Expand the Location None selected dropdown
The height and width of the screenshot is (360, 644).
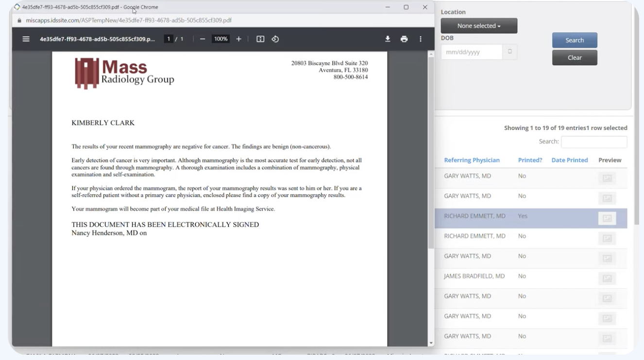coord(479,26)
